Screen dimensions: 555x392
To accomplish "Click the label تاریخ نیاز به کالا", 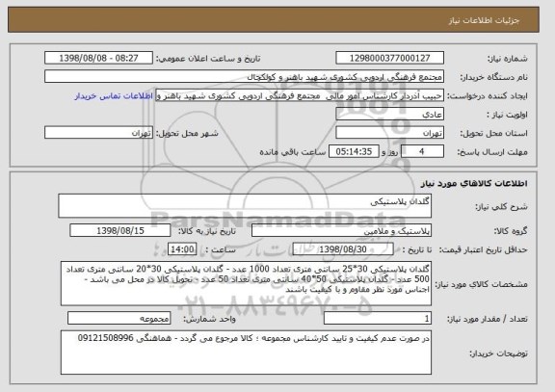I will click(207, 231).
